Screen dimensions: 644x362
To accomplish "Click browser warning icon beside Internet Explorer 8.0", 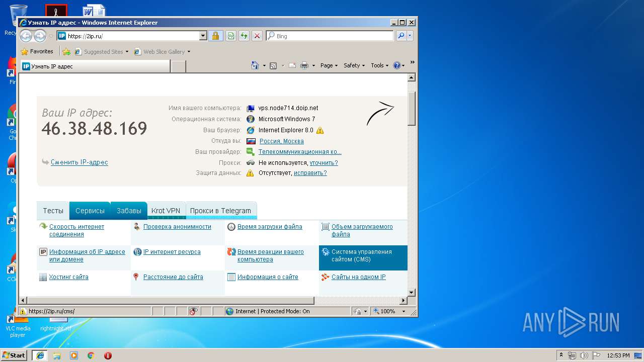I will point(320,130).
